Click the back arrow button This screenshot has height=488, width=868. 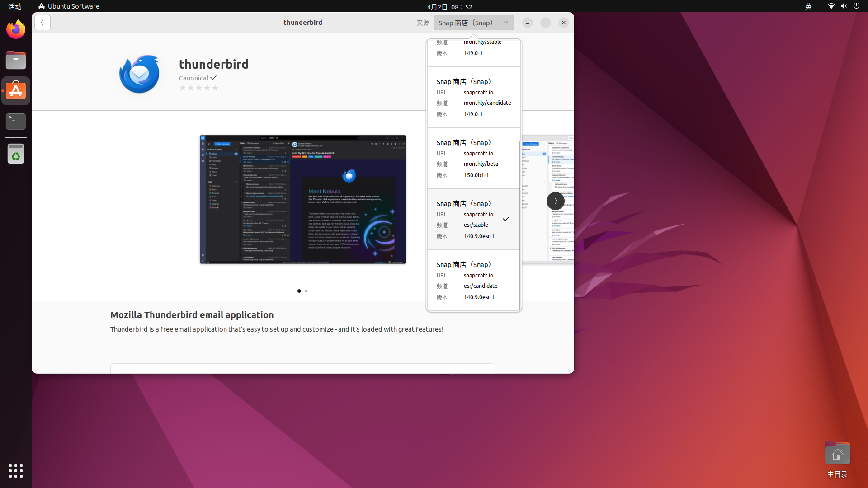click(42, 23)
